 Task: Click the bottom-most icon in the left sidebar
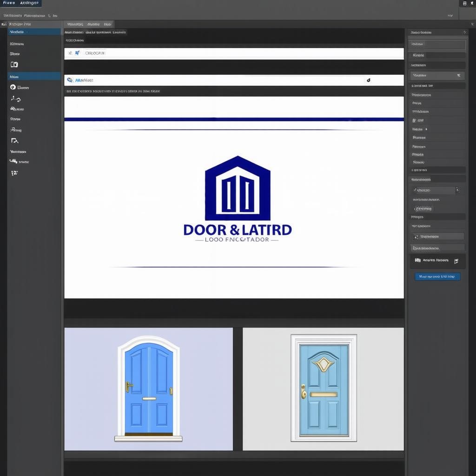click(14, 172)
